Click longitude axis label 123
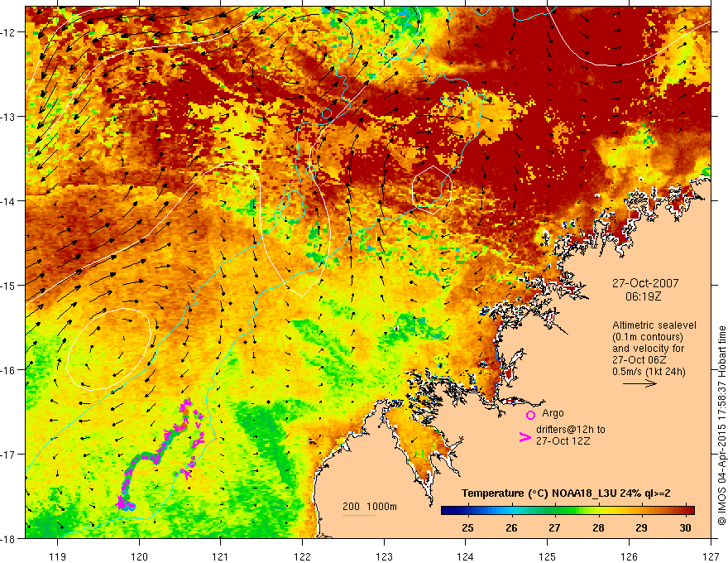The image size is (728, 563). click(x=384, y=556)
